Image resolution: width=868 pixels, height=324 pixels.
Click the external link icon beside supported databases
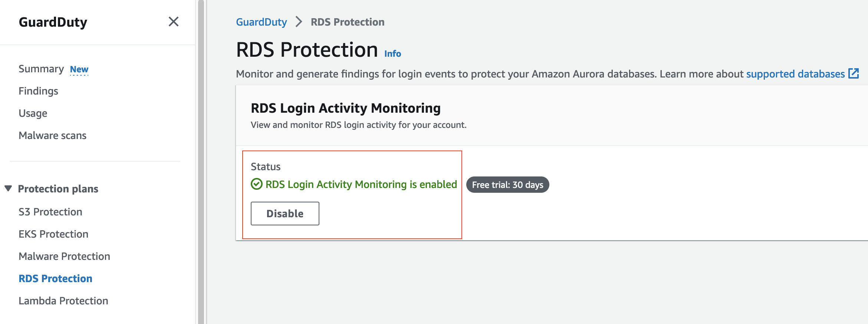(854, 73)
